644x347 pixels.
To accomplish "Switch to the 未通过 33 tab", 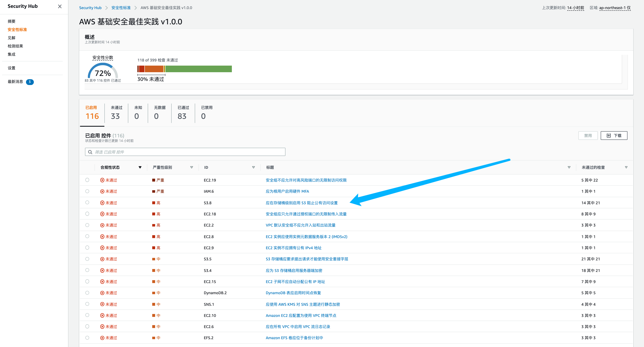I will pyautogui.click(x=116, y=113).
